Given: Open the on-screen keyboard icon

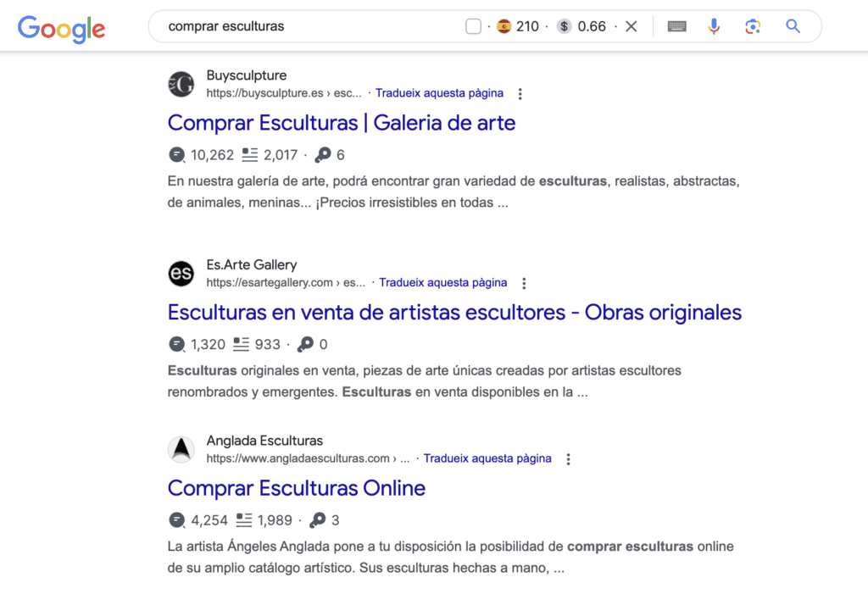Looking at the screenshot, I should pos(677,26).
